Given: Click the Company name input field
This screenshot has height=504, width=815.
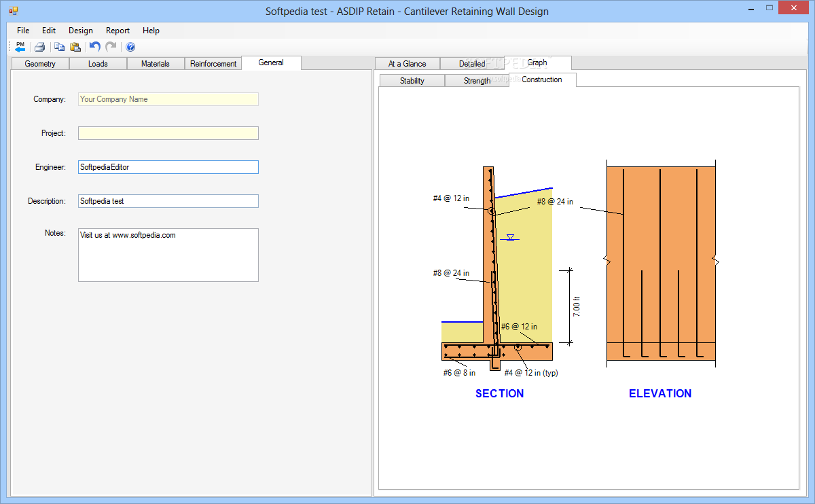Looking at the screenshot, I should click(x=168, y=99).
